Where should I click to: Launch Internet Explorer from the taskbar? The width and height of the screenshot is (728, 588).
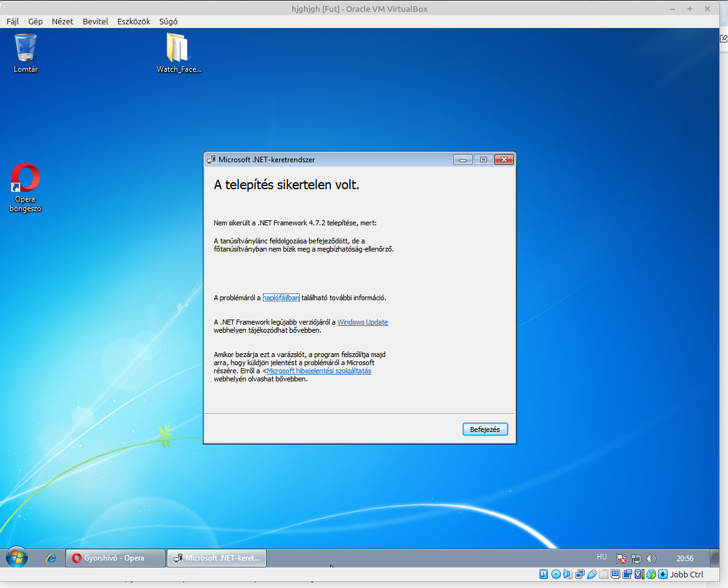pos(51,558)
